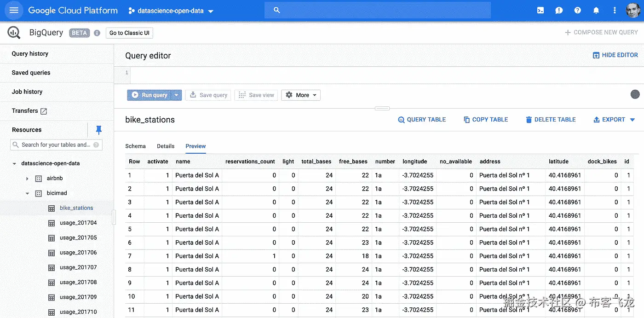This screenshot has width=644, height=318.
Task: Click in the query editor text area
Action: click(386, 76)
